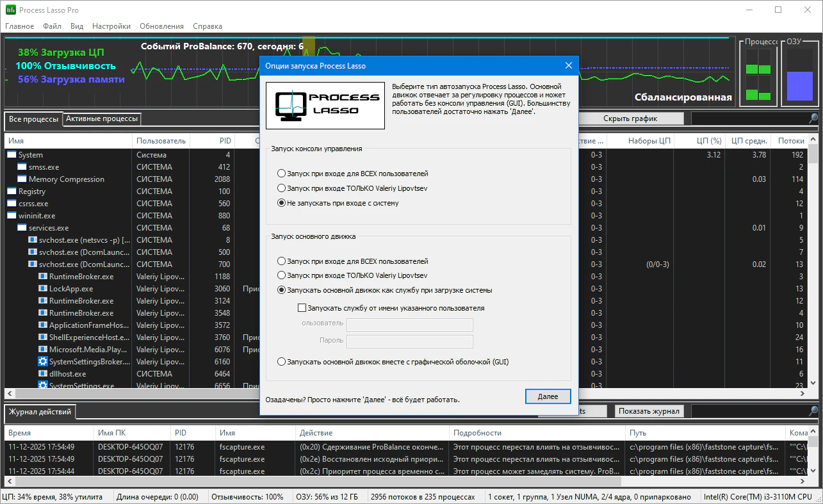Click 'Скрыть график' button
Viewport: 823px width, 504px height.
pos(630,118)
